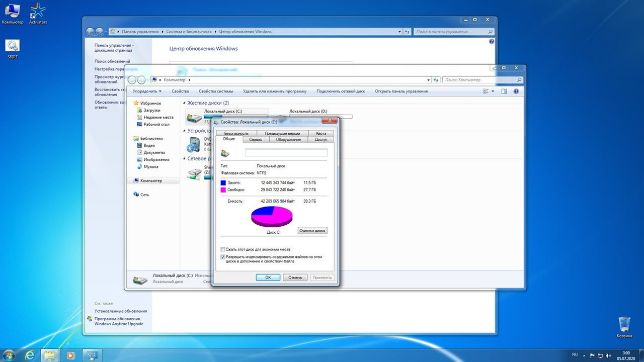Close the Свойства: Локальный диск dialog
This screenshot has width=644, height=362.
tap(329, 121)
